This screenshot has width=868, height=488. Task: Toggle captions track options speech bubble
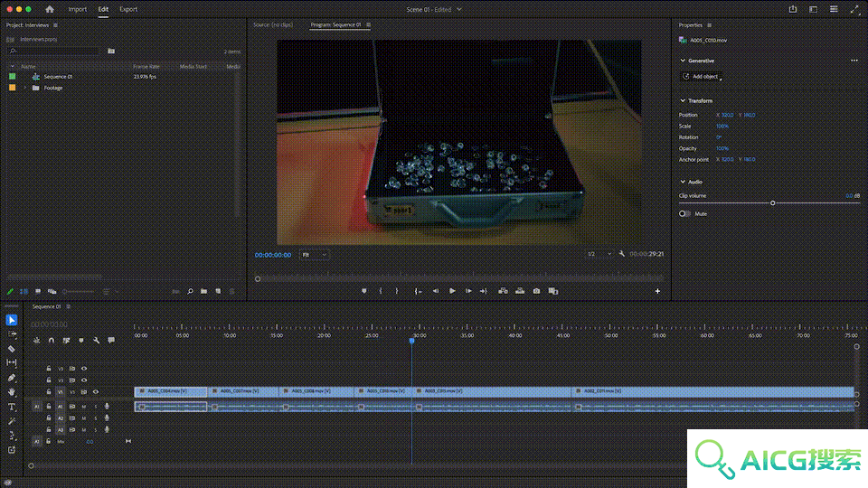coord(111,341)
